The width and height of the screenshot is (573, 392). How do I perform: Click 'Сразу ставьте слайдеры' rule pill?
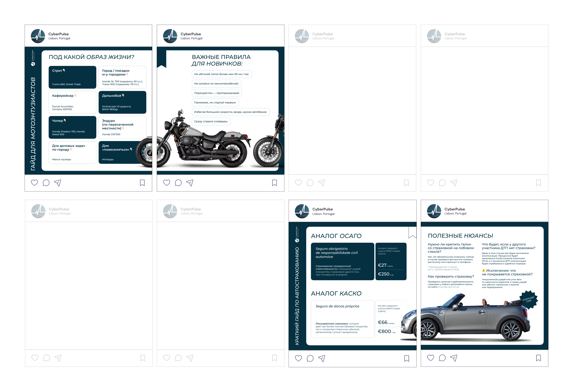tap(211, 121)
